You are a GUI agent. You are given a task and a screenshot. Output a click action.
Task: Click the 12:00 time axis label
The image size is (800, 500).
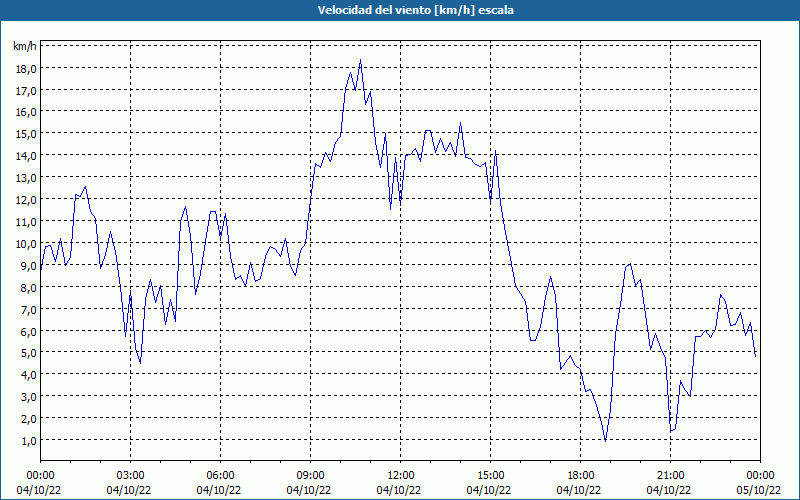pyautogui.click(x=401, y=476)
